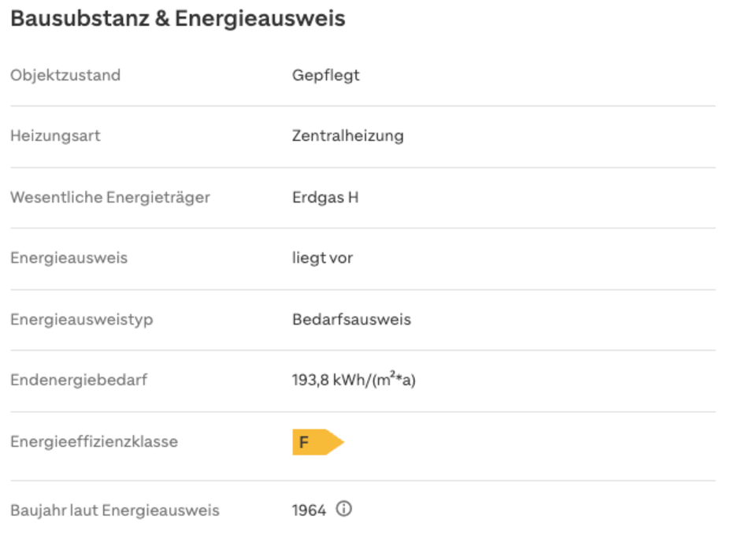The height and width of the screenshot is (557, 756).
Task: Select the Gepflegt condition value
Action: pos(325,76)
